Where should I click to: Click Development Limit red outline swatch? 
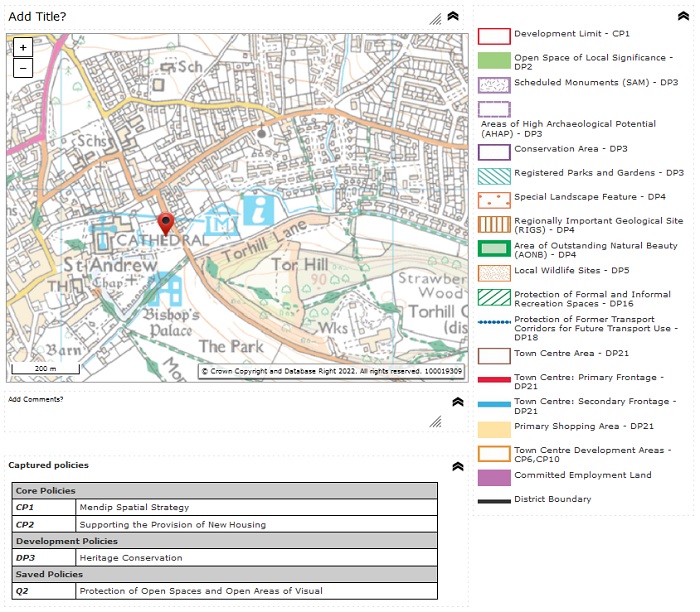click(x=494, y=36)
